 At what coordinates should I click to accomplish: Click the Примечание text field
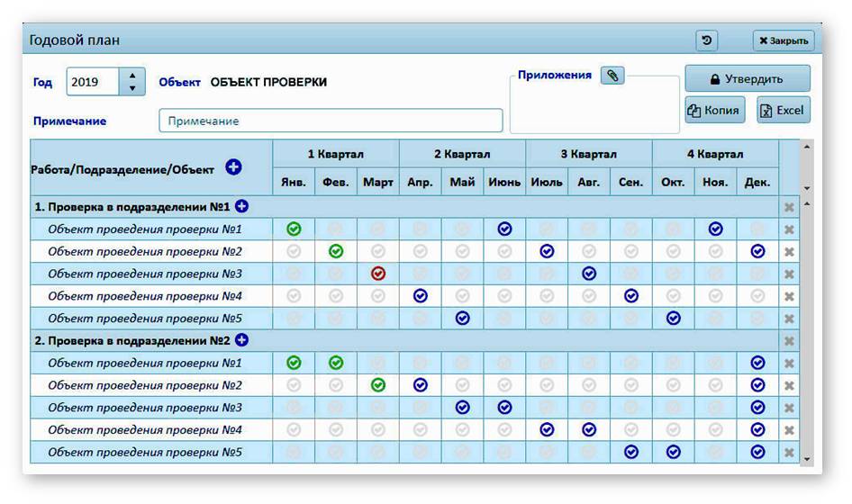click(331, 121)
